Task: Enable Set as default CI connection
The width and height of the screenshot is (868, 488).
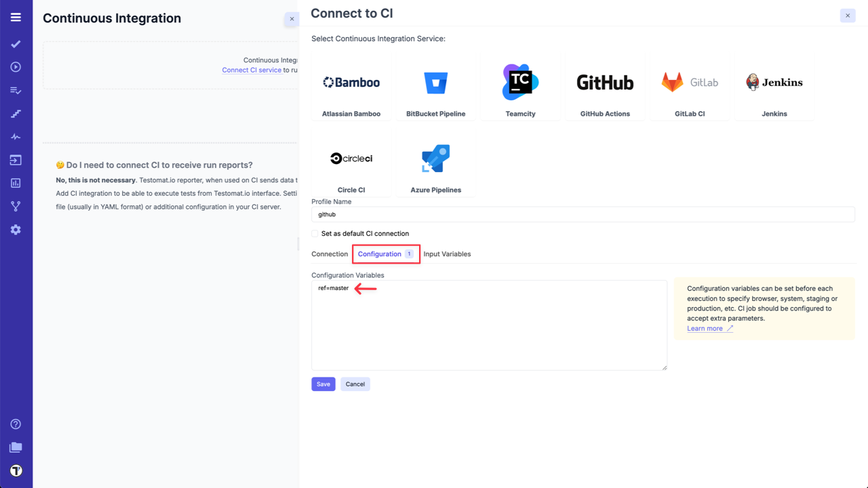Action: point(315,234)
